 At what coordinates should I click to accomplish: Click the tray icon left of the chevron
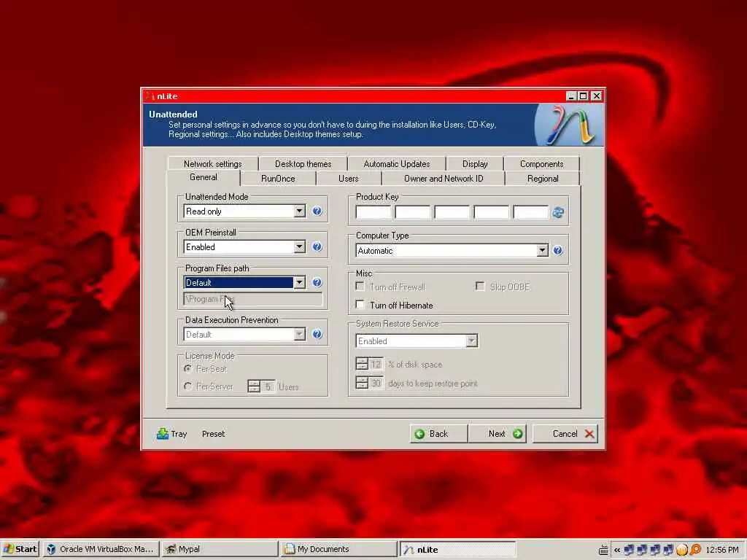(603, 550)
